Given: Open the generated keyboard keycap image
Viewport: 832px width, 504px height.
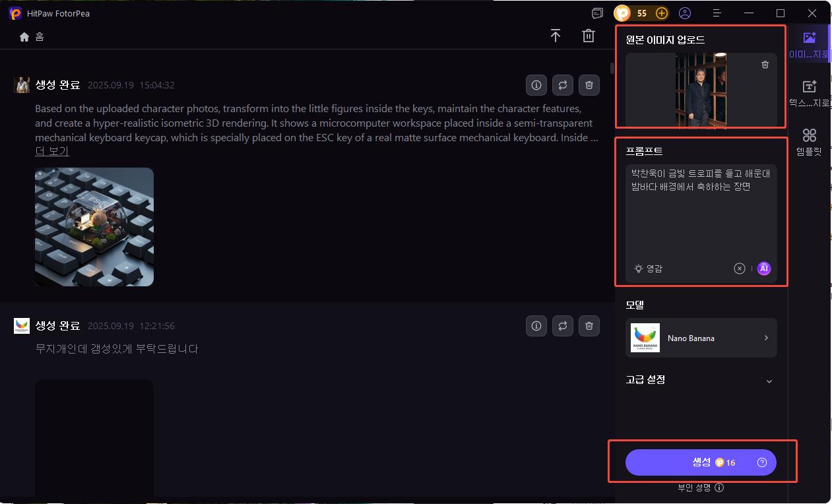Looking at the screenshot, I should tap(94, 227).
